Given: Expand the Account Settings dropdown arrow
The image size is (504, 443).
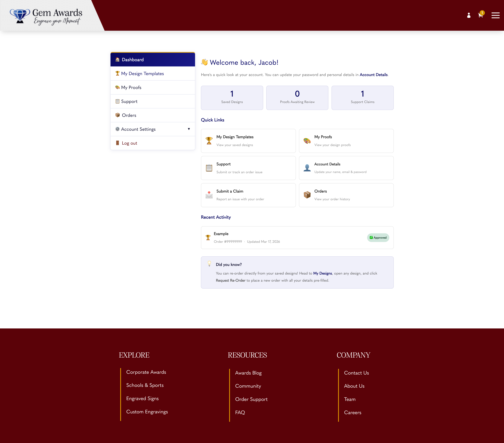Looking at the screenshot, I should (189, 129).
